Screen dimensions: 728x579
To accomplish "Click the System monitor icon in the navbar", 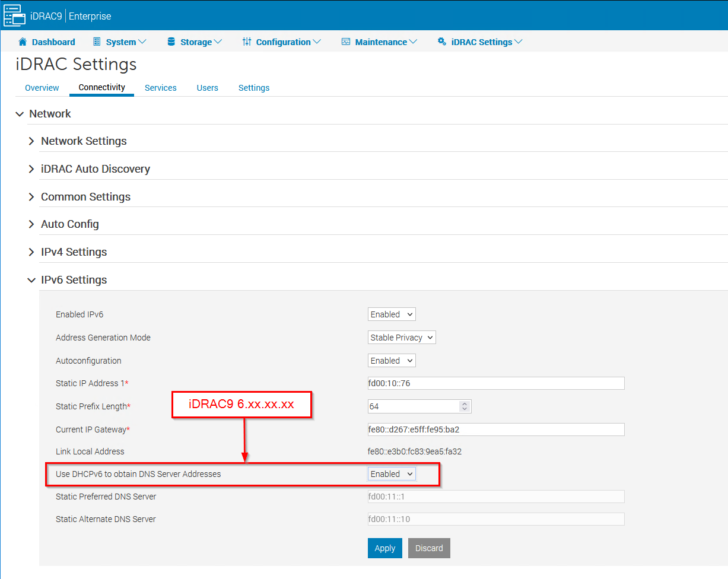I will (x=96, y=42).
